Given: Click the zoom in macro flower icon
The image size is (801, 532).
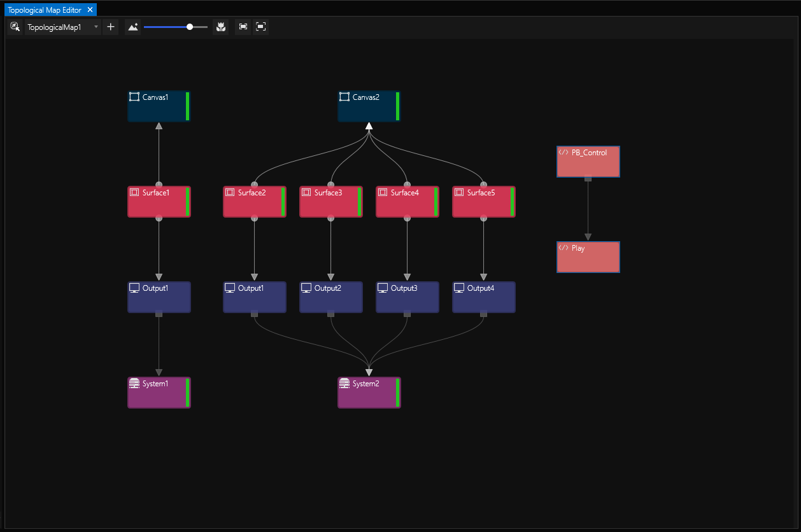Looking at the screenshot, I should coord(220,27).
